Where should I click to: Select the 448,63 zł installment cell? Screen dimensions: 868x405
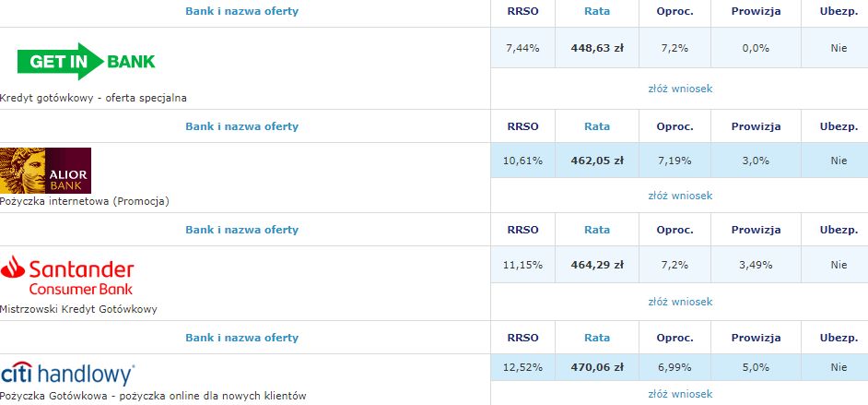click(x=597, y=48)
